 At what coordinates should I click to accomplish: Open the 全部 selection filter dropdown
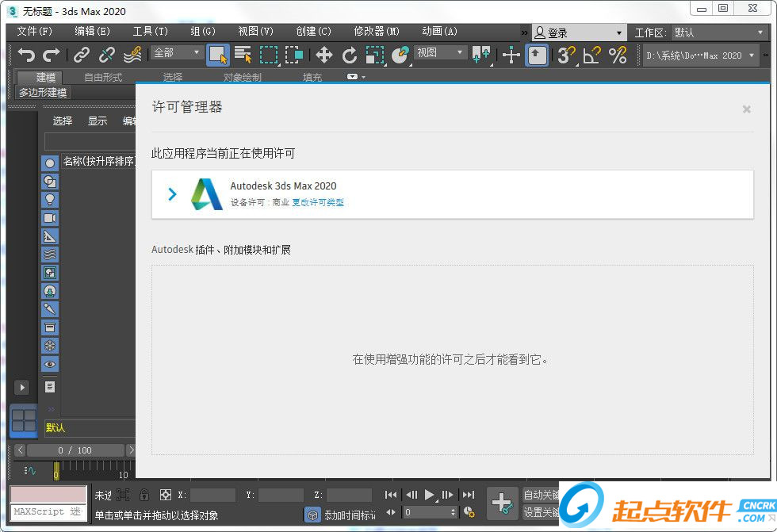tap(178, 52)
